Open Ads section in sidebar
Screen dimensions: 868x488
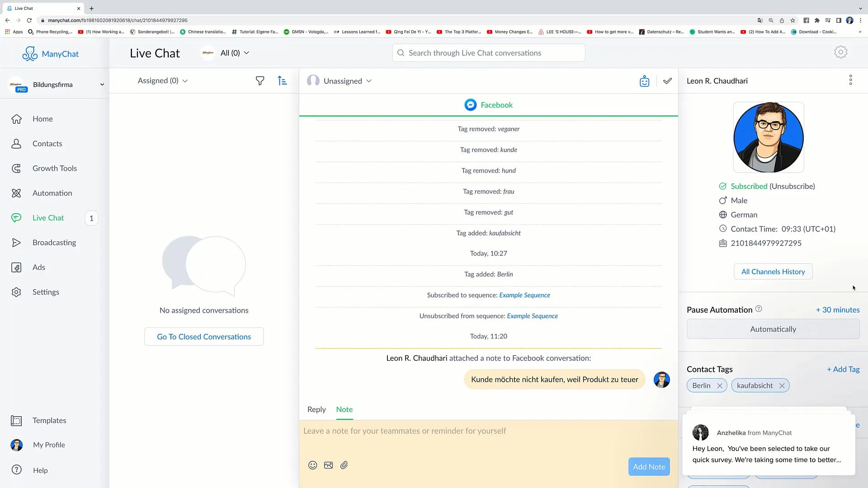point(38,267)
